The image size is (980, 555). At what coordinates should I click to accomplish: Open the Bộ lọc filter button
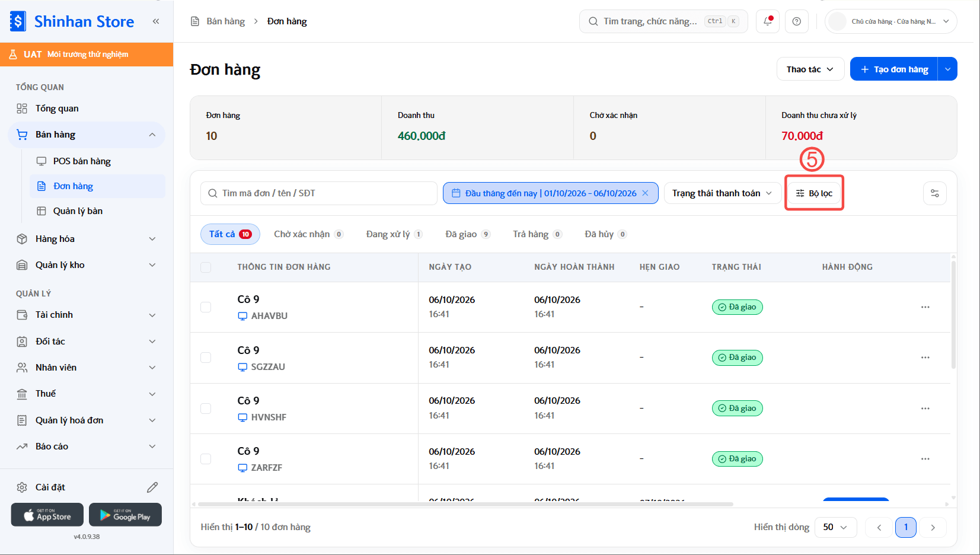click(814, 193)
